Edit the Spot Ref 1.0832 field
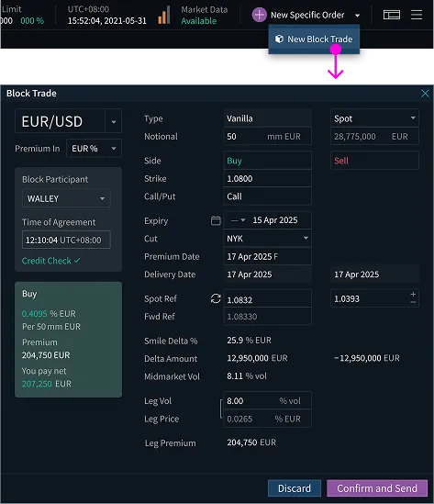434x504 pixels. pyautogui.click(x=267, y=298)
